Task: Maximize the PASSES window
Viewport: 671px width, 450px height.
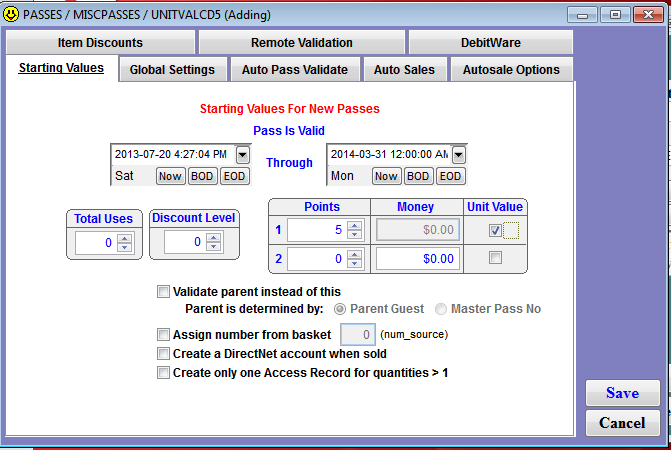Action: (x=615, y=15)
